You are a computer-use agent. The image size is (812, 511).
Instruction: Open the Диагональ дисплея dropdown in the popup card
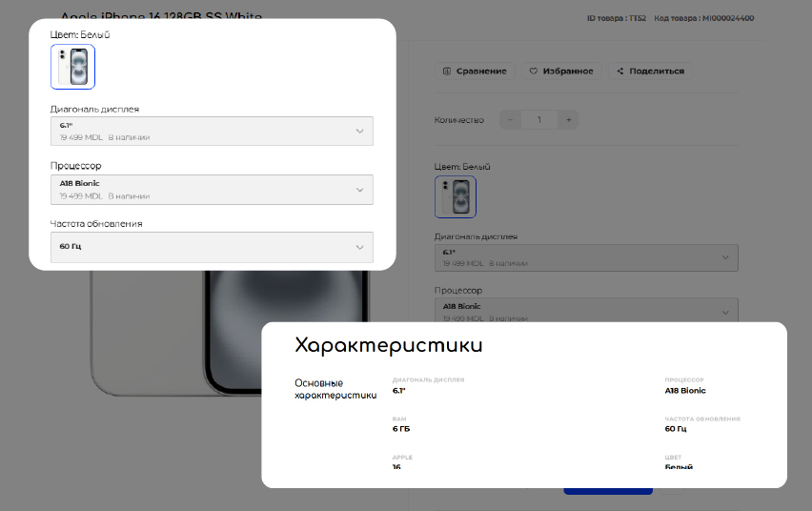point(212,132)
